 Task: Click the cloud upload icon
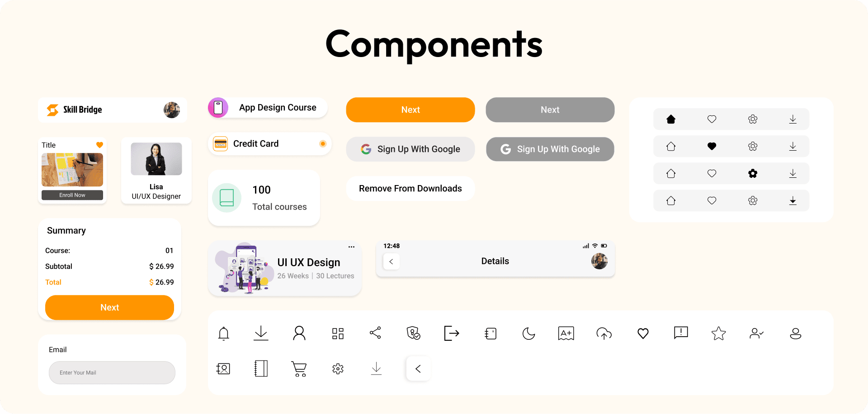coord(604,333)
